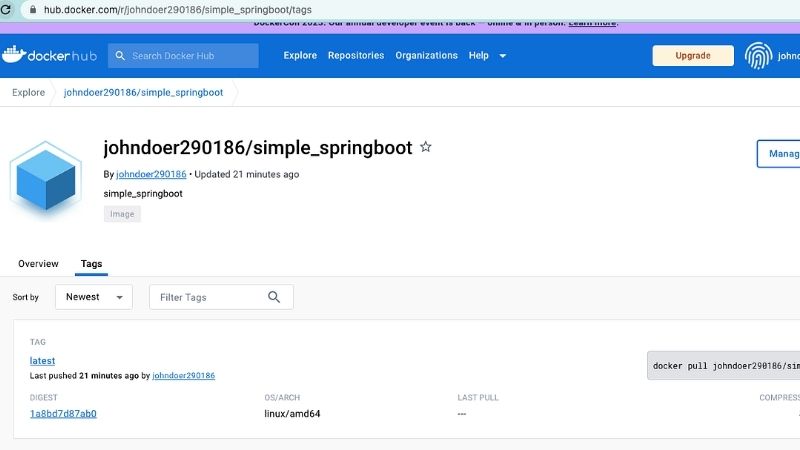The height and width of the screenshot is (450, 800).
Task: Open the latest tag link
Action: click(x=42, y=361)
